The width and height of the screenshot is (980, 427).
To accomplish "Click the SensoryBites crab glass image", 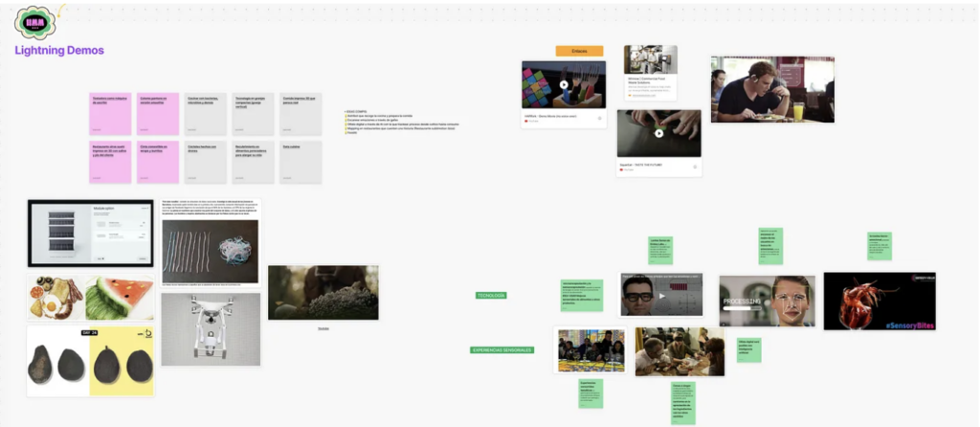I will (x=879, y=301).
